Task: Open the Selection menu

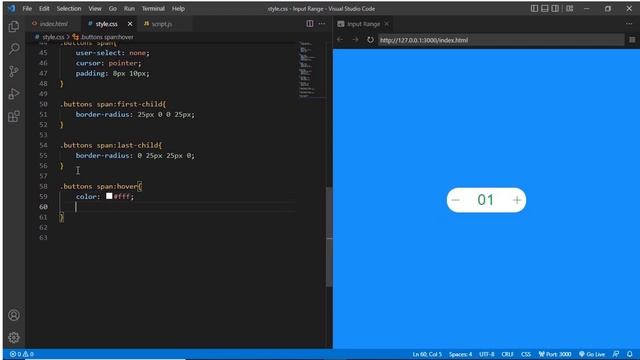Action: point(69,8)
